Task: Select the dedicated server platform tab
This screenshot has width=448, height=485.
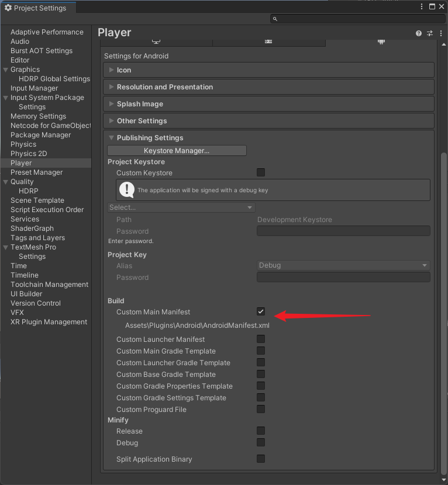Action: (268, 43)
